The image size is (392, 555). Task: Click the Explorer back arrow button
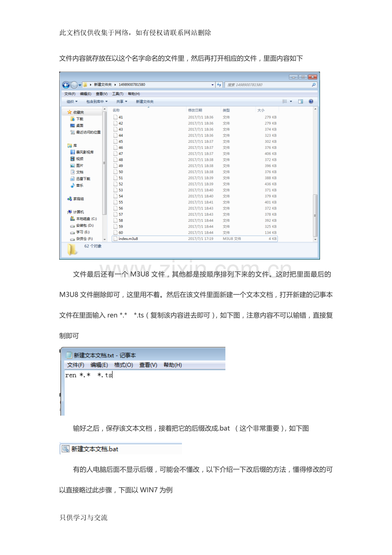pos(66,85)
